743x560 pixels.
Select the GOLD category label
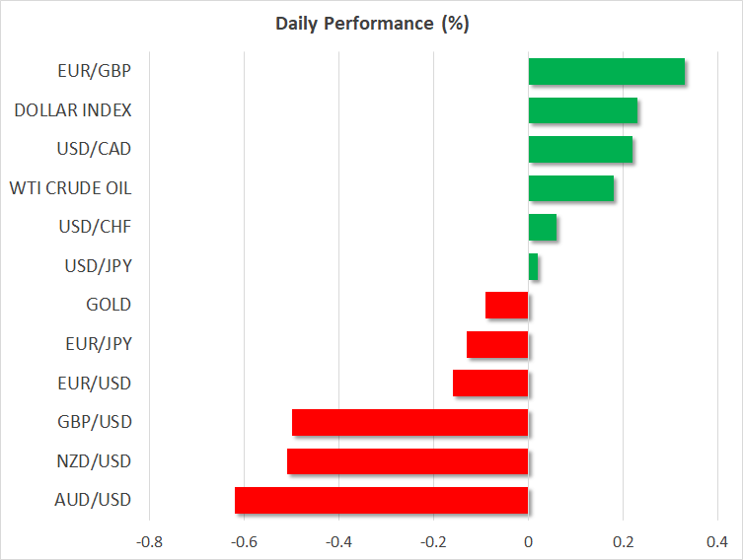pos(109,305)
